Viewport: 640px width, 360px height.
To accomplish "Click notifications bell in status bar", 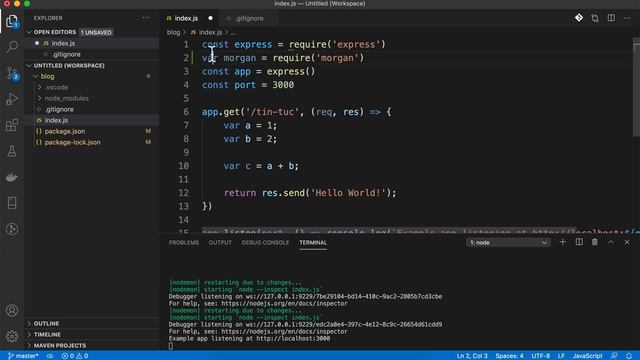I will 629,356.
